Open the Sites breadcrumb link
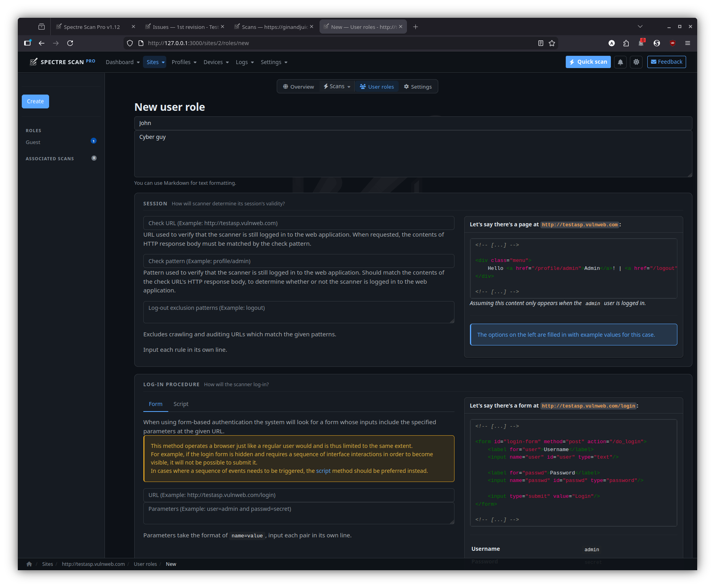Viewport: 715px width, 588px height. click(x=48, y=564)
